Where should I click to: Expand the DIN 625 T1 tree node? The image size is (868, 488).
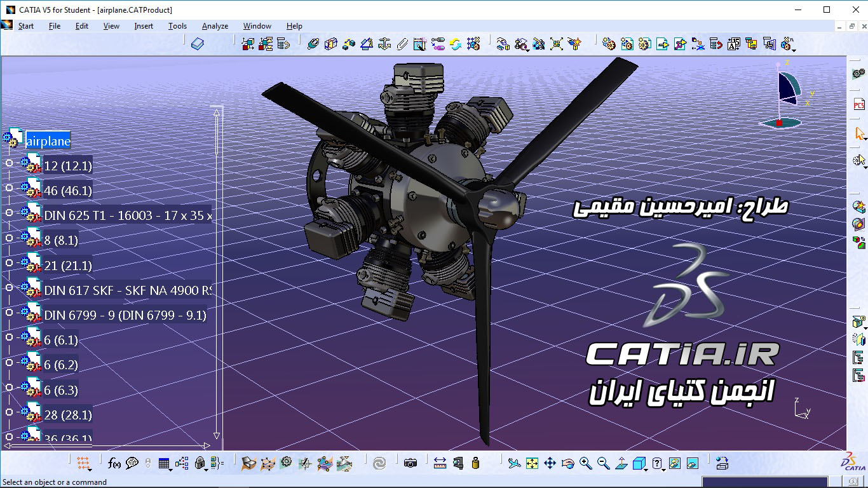click(x=9, y=213)
